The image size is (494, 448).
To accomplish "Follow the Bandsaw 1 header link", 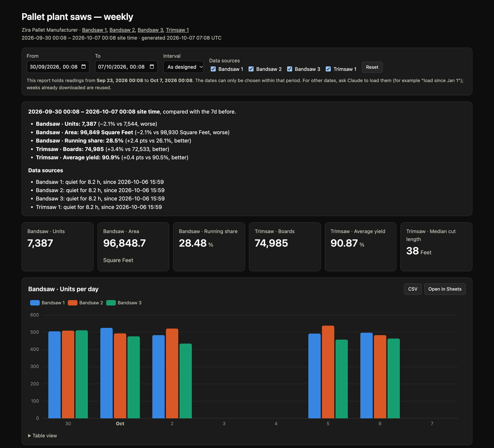I will [94, 30].
